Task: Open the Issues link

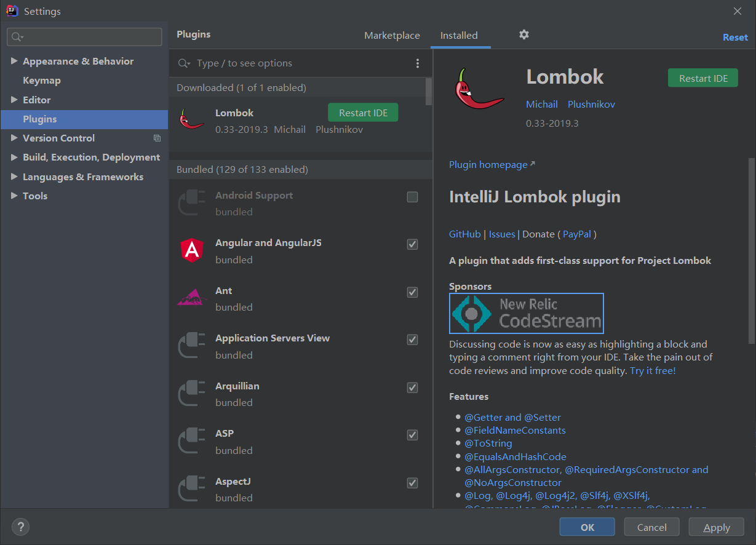Action: coord(502,234)
